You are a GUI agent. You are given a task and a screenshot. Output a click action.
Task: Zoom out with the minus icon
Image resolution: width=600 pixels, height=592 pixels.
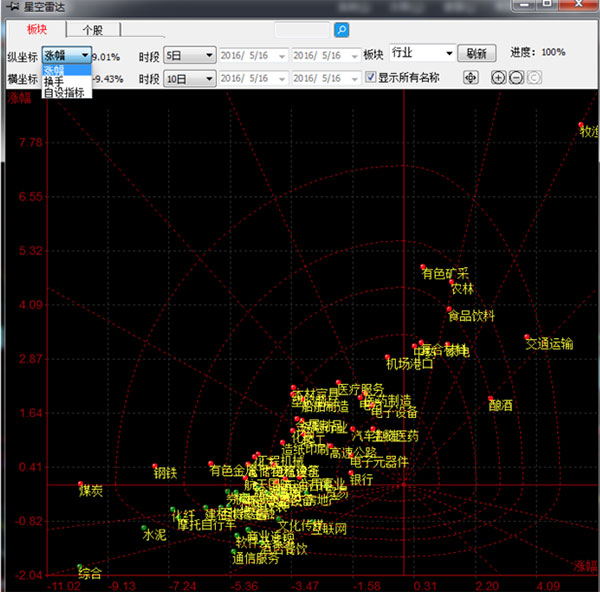pos(516,78)
